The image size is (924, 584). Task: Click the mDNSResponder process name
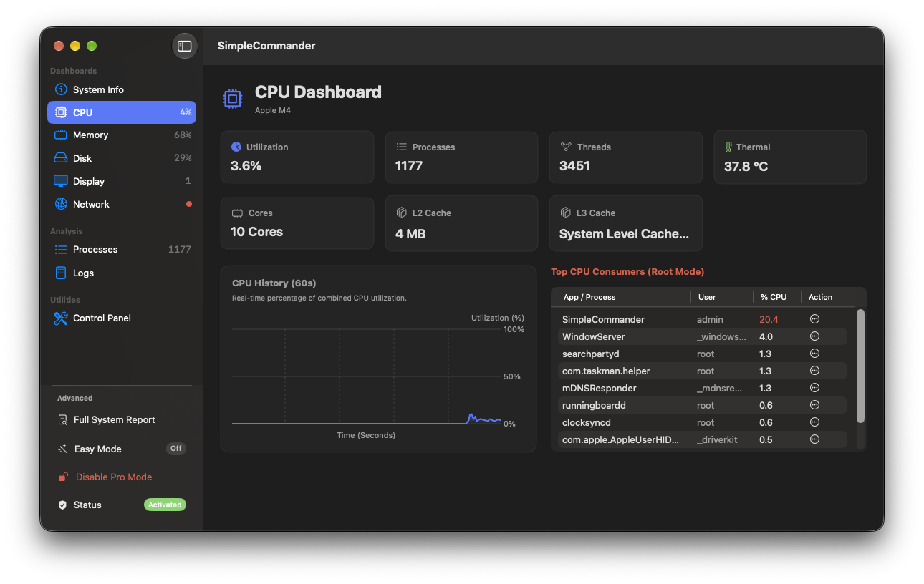click(x=600, y=388)
